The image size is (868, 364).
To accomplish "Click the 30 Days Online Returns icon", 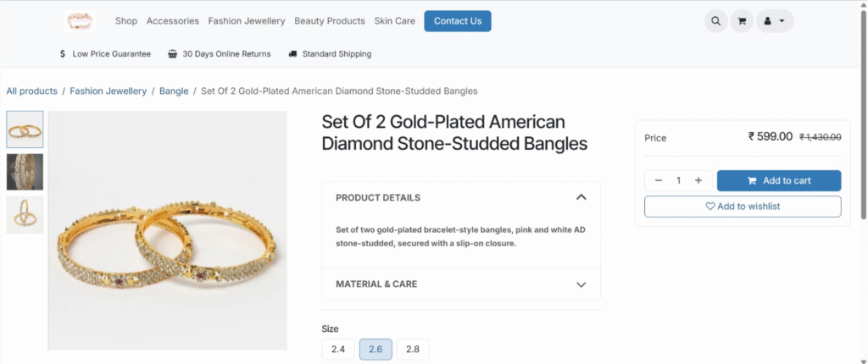I will [x=173, y=53].
